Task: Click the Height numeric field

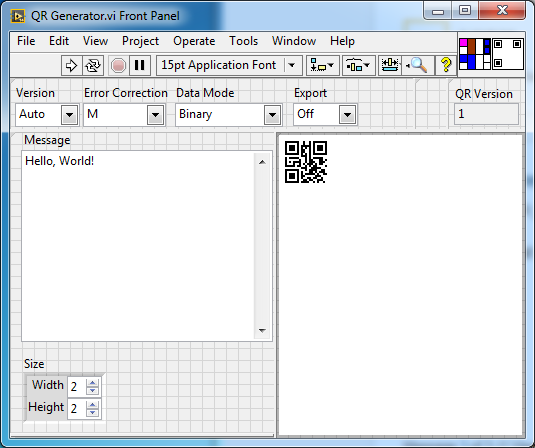Action: 77,408
